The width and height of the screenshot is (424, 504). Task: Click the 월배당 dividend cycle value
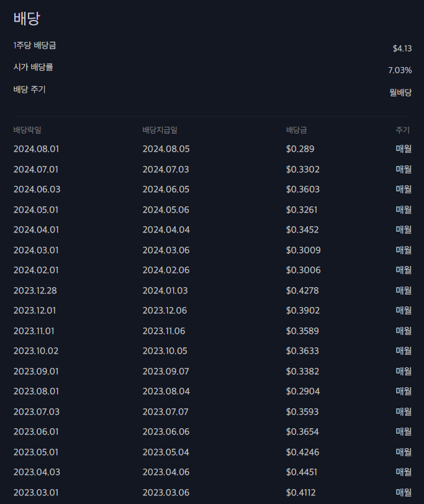[x=400, y=93]
